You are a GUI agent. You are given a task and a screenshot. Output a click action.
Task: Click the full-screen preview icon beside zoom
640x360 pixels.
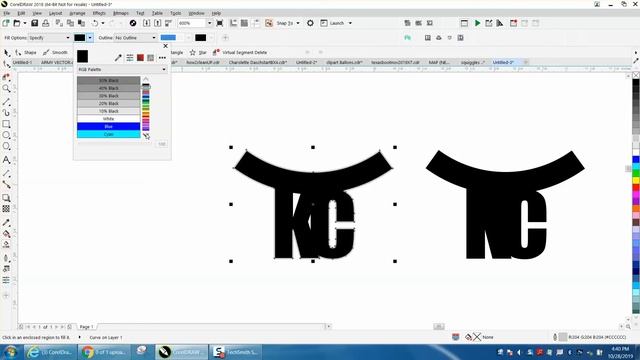220,23
